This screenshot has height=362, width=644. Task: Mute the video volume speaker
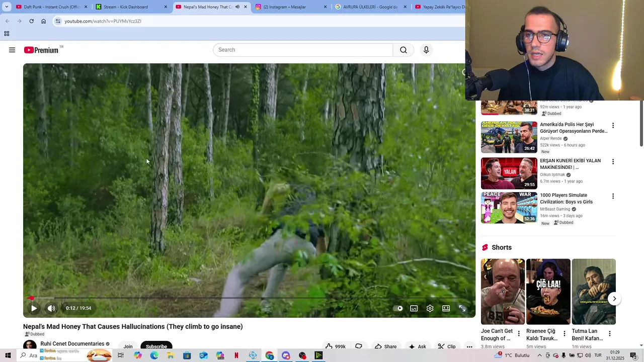pyautogui.click(x=51, y=308)
